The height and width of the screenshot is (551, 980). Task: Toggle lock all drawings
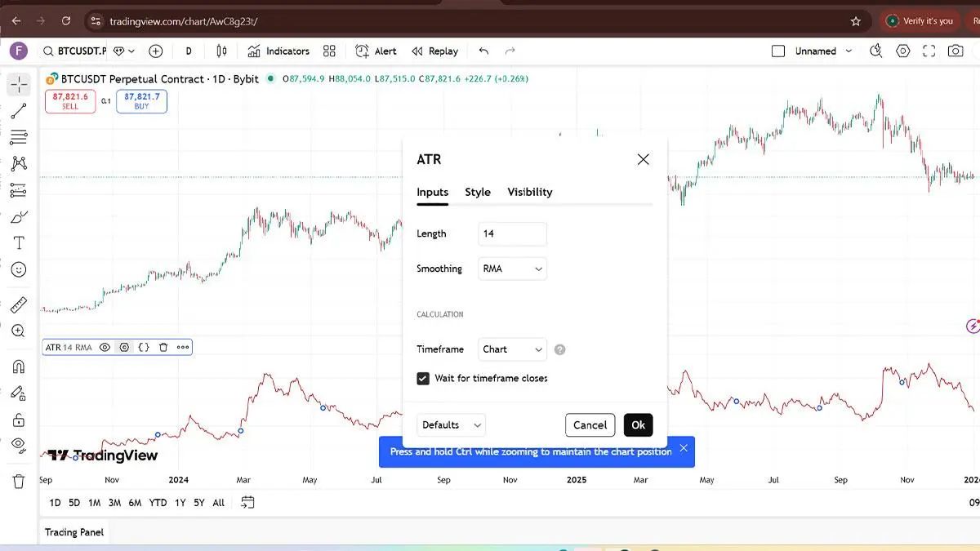[19, 420]
